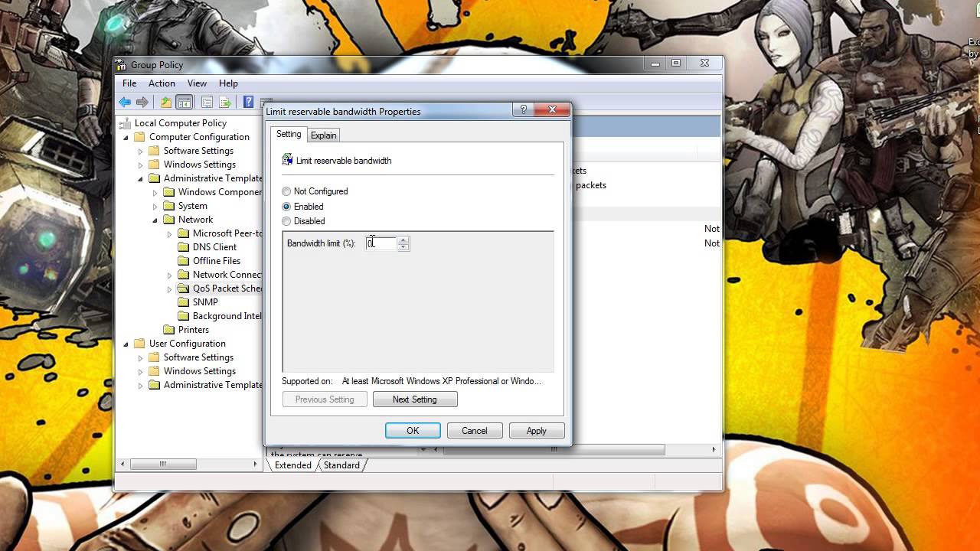Collapse the User Configuration node
The image size is (980, 551).
coord(126,344)
